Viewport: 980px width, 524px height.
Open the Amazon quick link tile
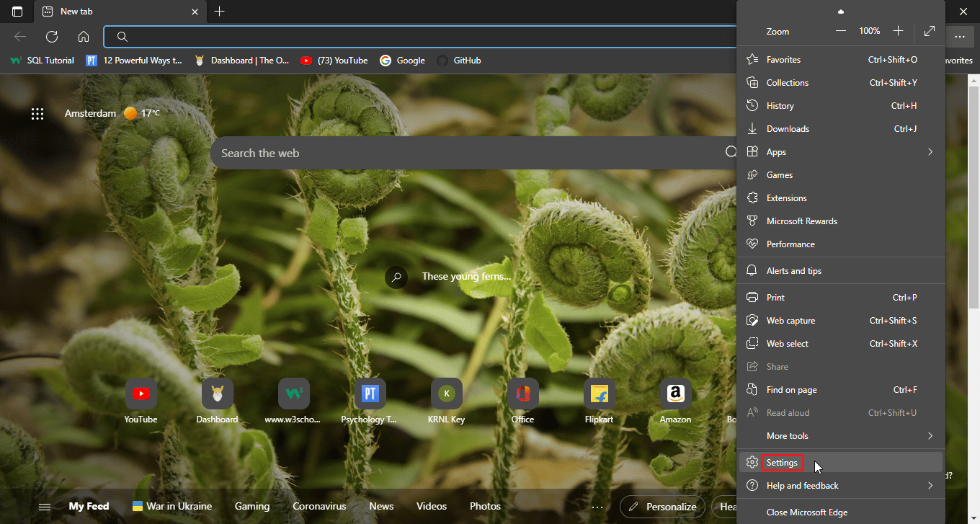[x=675, y=394]
